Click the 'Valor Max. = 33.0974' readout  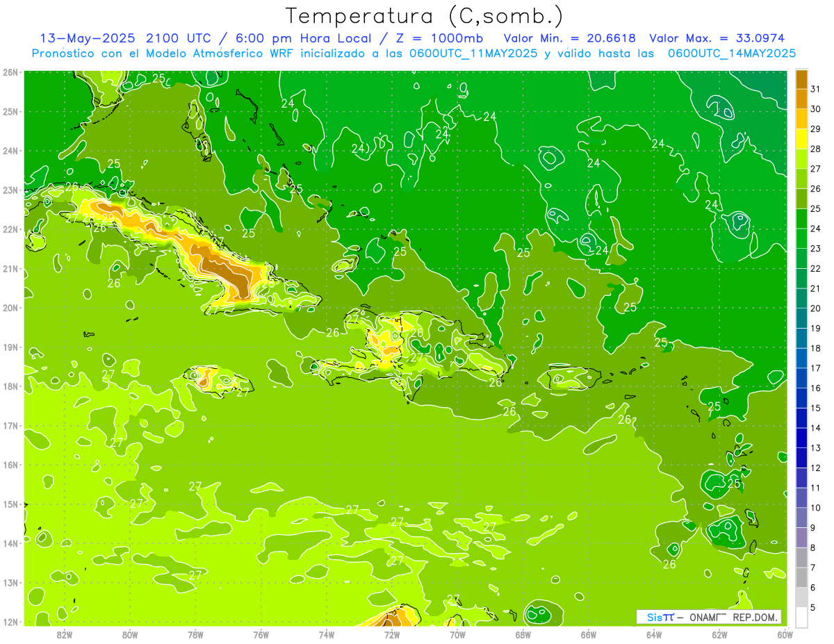point(717,38)
